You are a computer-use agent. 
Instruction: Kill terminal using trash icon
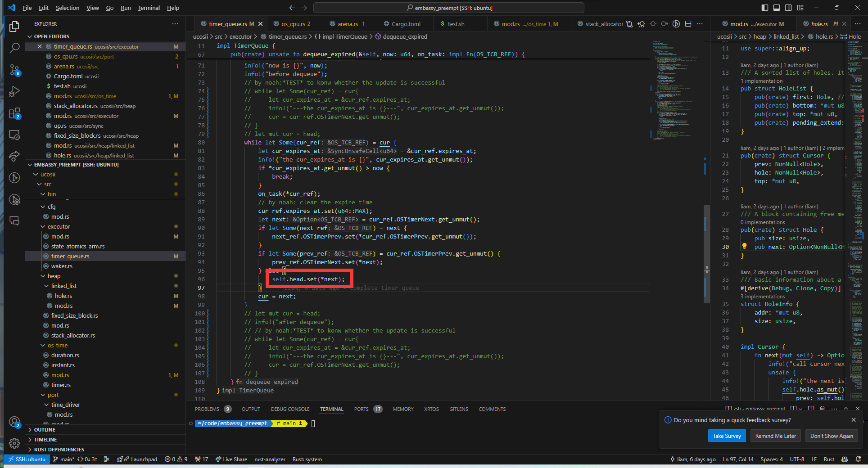823,409
